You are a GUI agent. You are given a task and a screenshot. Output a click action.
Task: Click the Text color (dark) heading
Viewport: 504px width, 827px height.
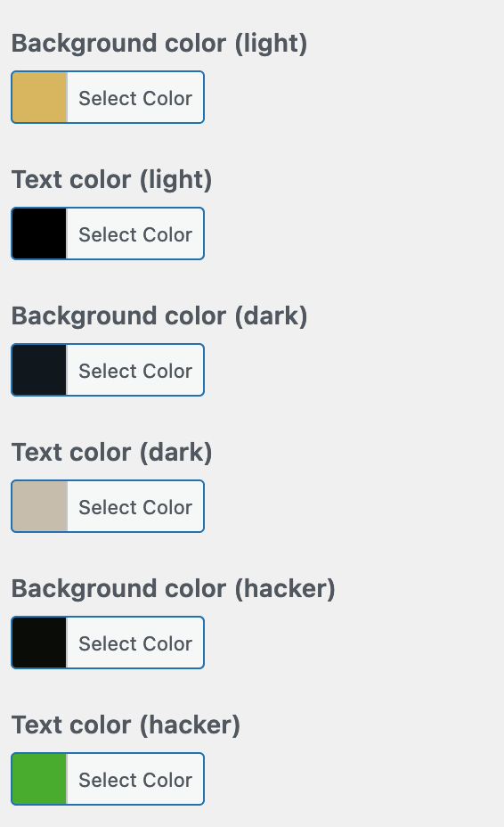pyautogui.click(x=112, y=452)
